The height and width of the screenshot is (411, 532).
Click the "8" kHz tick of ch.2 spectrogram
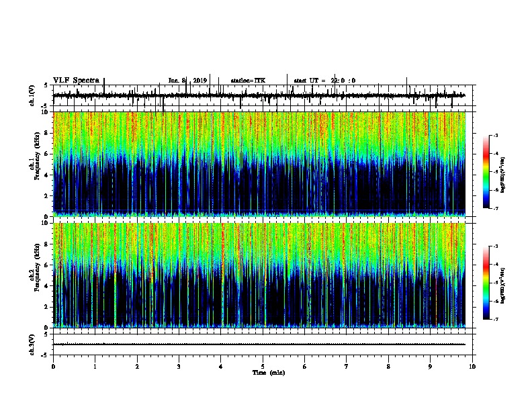click(47, 244)
